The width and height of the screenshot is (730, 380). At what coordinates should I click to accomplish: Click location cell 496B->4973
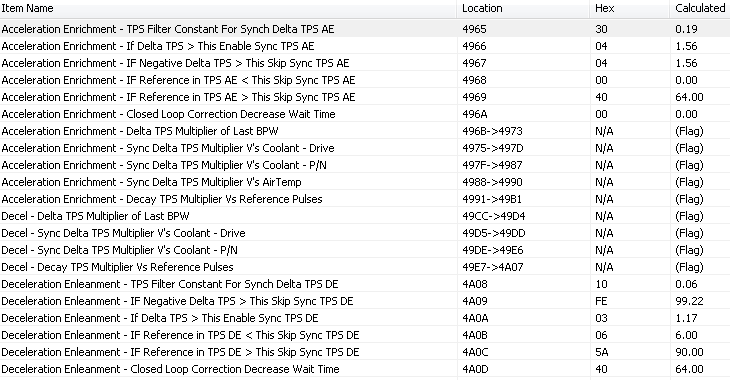492,131
